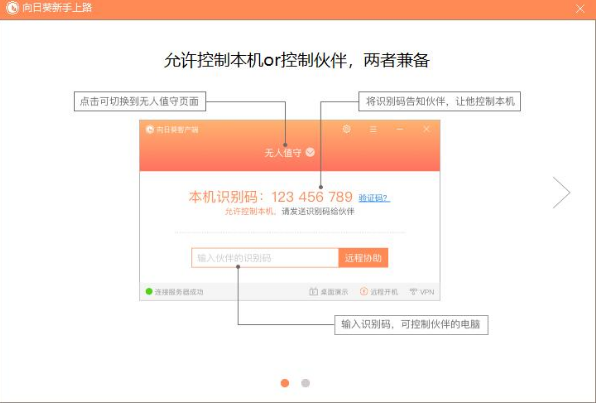Image resolution: width=599 pixels, height=405 pixels.
Task: Click the 本机识别码 123 456 789 text
Action: (x=270, y=197)
